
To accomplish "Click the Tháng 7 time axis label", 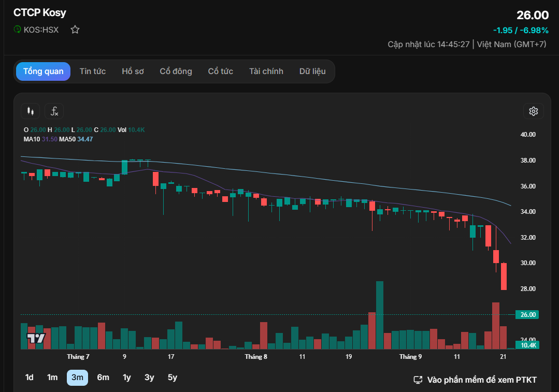I will click(x=78, y=357).
